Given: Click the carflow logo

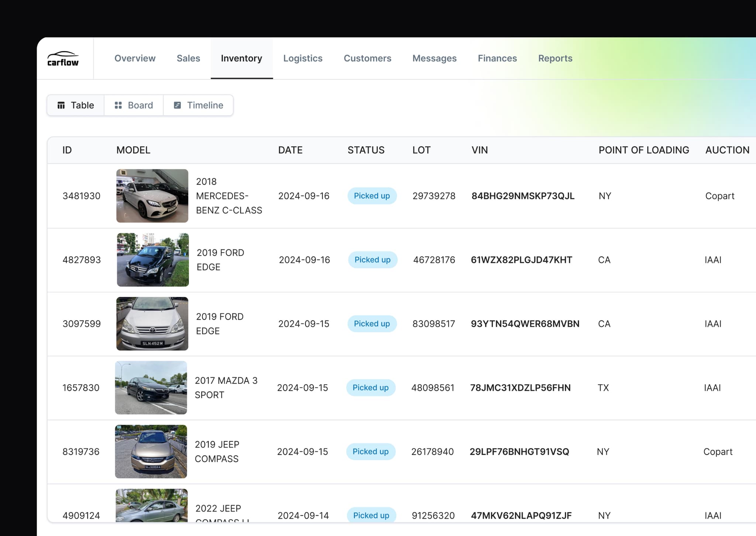Looking at the screenshot, I should click(x=63, y=59).
